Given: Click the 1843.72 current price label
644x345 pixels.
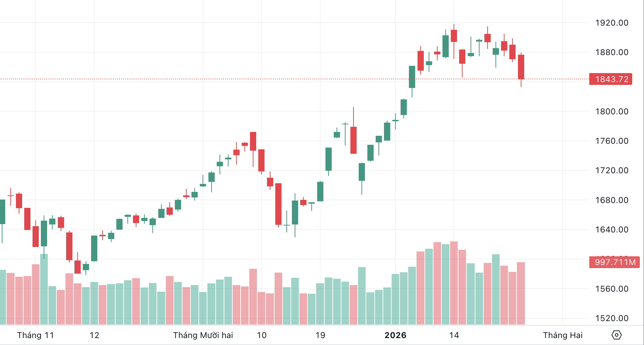Looking at the screenshot, I should (611, 79).
